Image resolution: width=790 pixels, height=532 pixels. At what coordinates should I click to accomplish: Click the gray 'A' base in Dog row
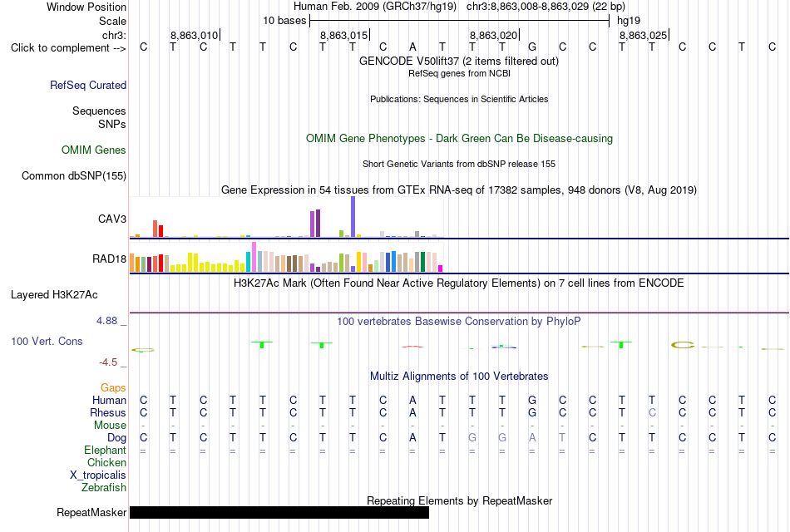coord(532,438)
